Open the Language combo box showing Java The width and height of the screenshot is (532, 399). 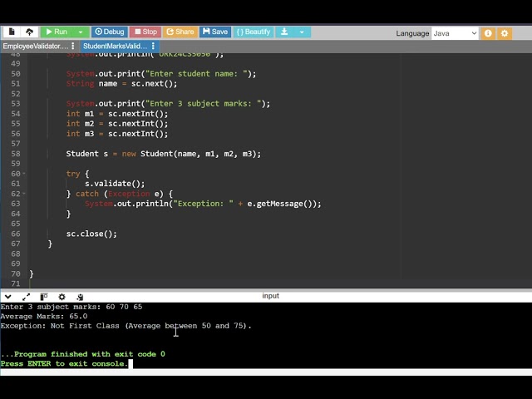pyautogui.click(x=455, y=33)
